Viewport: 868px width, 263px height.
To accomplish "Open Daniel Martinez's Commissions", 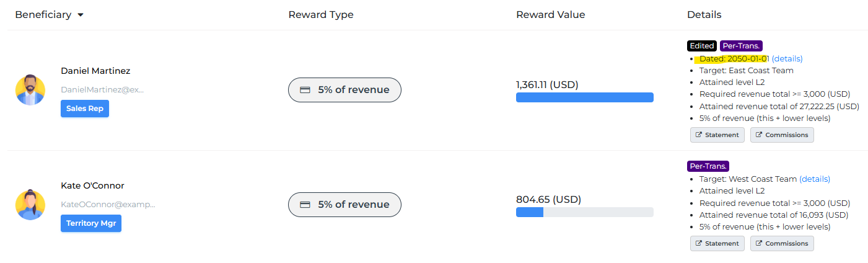I will (782, 135).
